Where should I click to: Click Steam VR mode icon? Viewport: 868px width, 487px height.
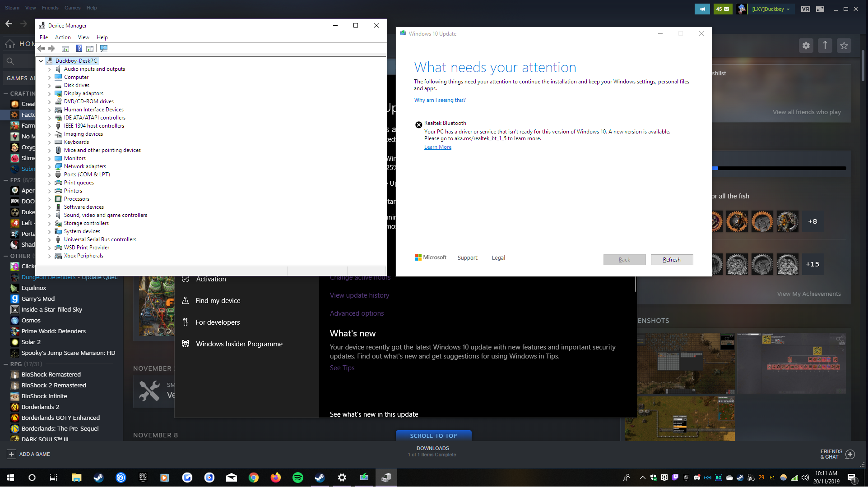[x=806, y=9]
